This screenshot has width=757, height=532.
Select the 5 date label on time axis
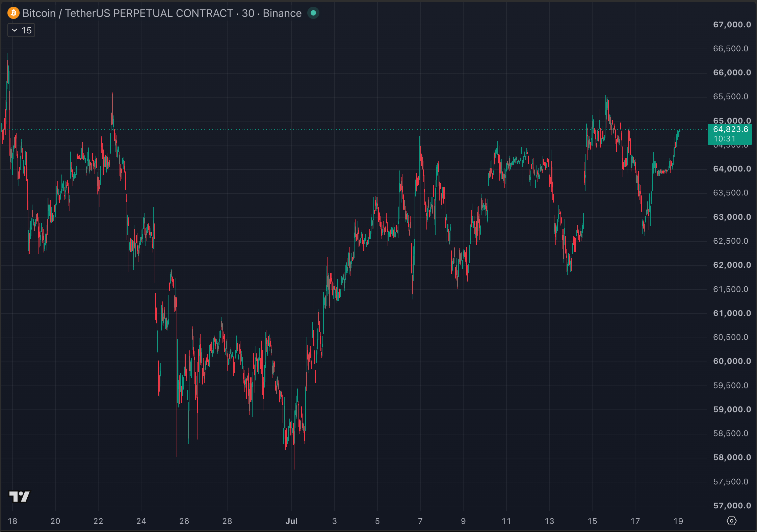point(377,521)
